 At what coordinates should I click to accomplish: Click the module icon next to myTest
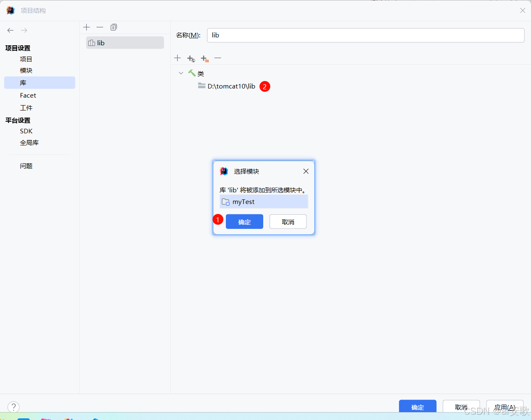point(225,202)
